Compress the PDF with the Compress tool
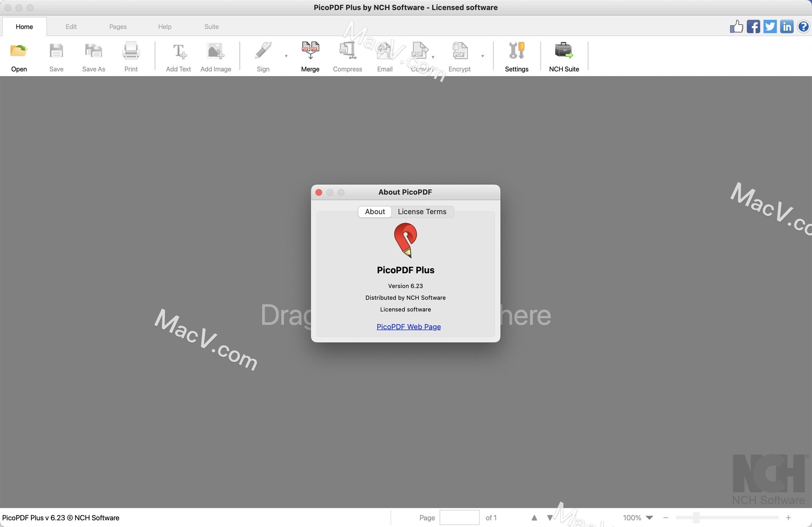This screenshot has height=527, width=812. pos(347,56)
